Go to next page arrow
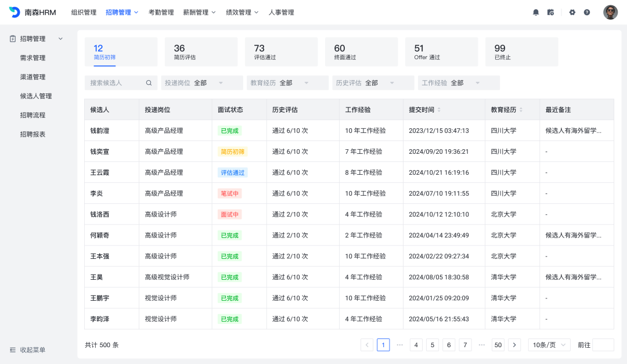The width and height of the screenshot is (627, 364). coord(514,345)
